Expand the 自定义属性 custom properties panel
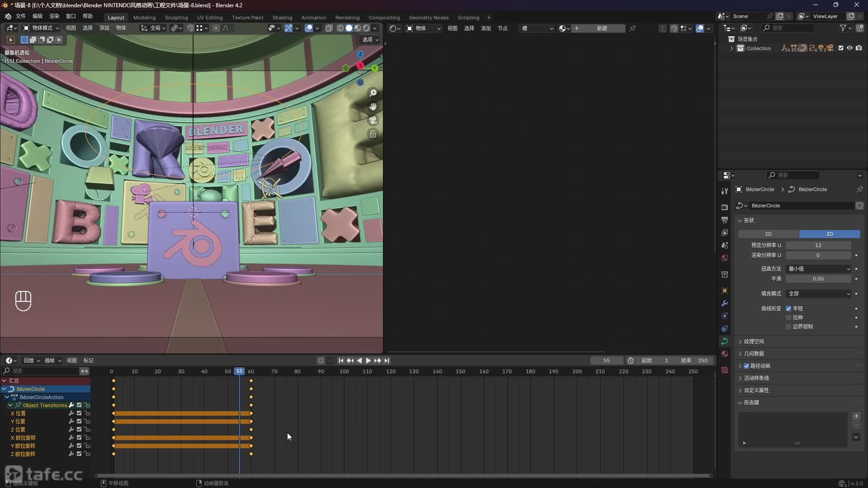Image resolution: width=868 pixels, height=488 pixels. [x=756, y=390]
